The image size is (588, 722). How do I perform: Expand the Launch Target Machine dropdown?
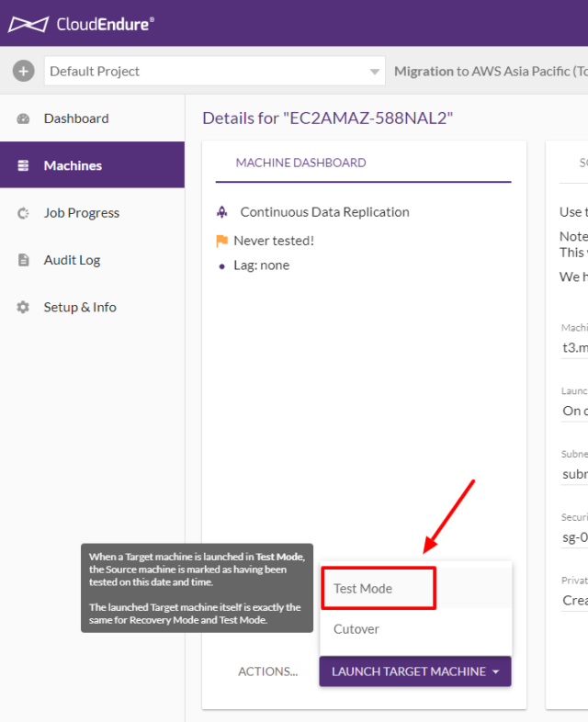pos(415,671)
